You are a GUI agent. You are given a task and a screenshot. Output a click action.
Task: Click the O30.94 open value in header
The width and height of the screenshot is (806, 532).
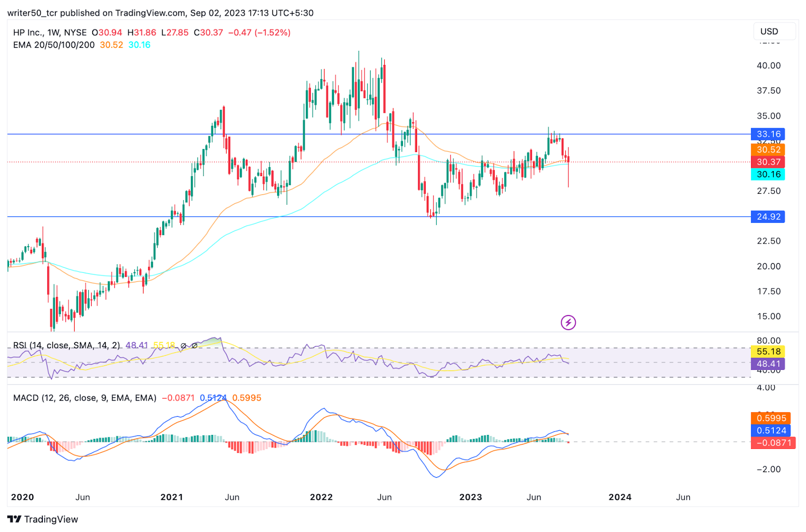(x=107, y=32)
